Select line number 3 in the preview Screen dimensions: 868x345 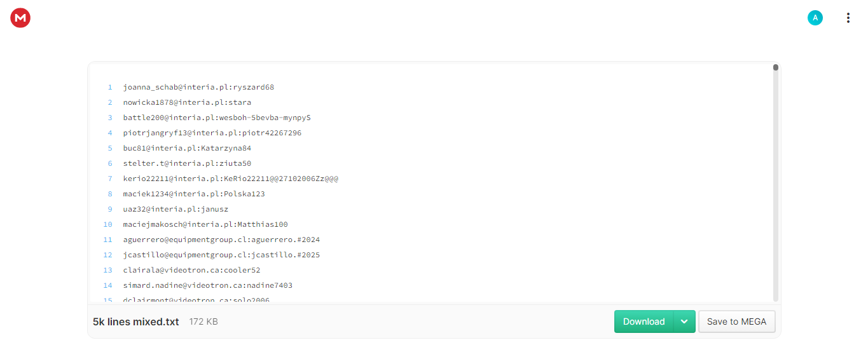(110, 118)
